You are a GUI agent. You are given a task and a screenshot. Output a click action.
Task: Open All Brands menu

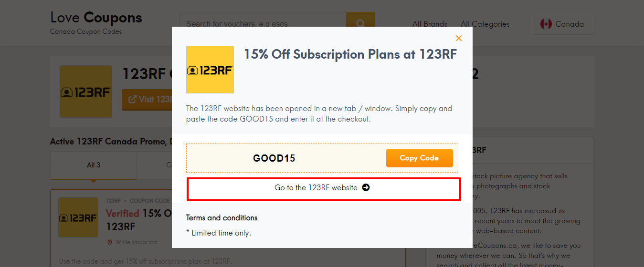coord(430,24)
